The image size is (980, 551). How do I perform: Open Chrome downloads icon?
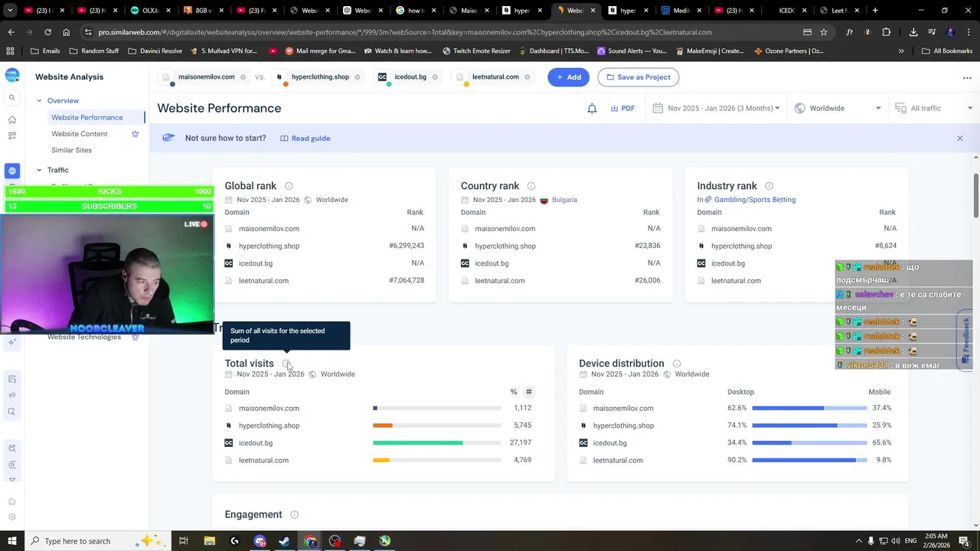point(913,32)
